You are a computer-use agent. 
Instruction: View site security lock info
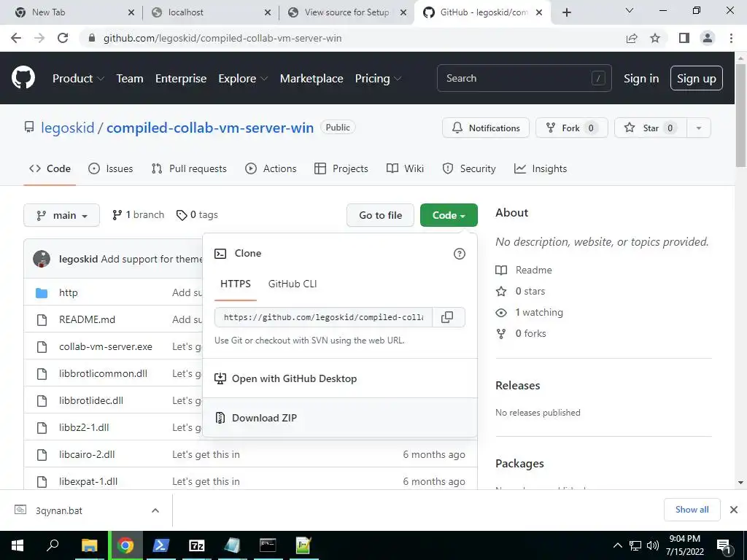pyautogui.click(x=92, y=38)
